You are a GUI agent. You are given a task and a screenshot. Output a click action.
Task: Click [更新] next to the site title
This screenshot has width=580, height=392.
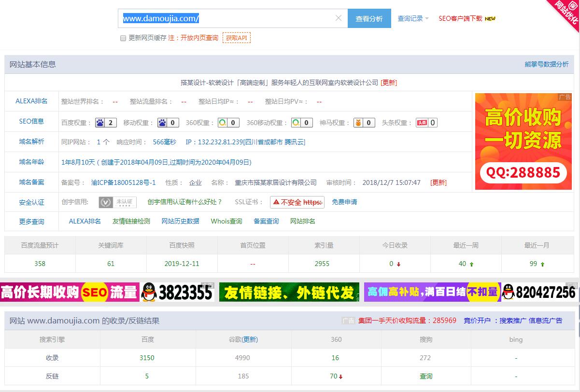[389, 83]
